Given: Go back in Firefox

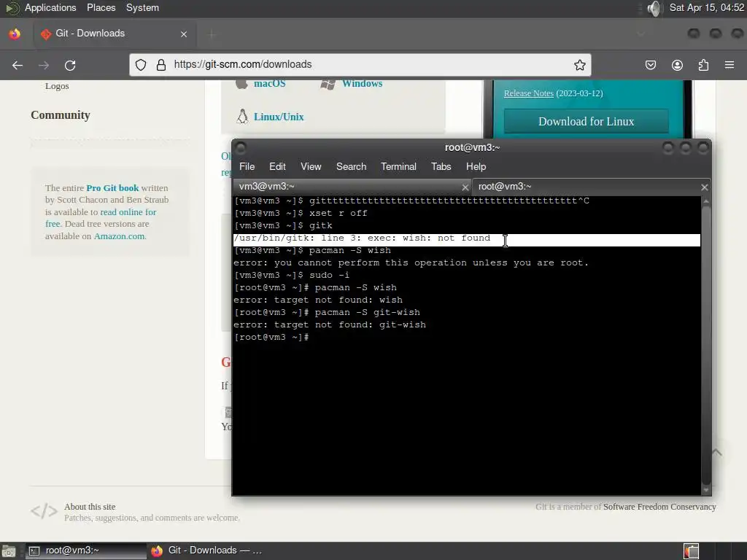Looking at the screenshot, I should pos(18,65).
